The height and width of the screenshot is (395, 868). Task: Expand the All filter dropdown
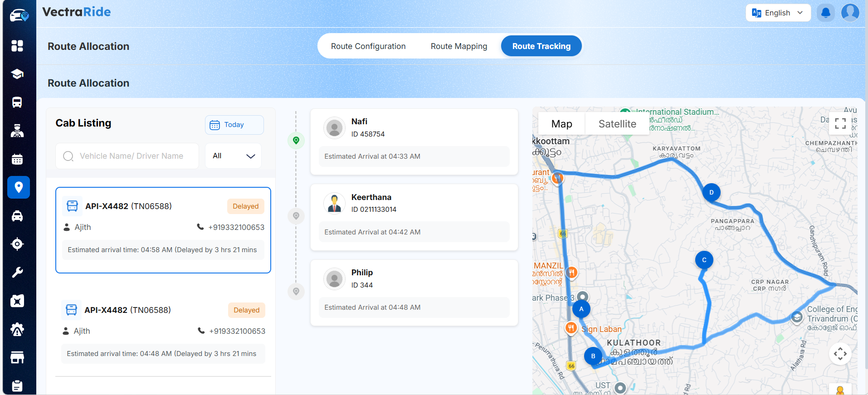[234, 156]
